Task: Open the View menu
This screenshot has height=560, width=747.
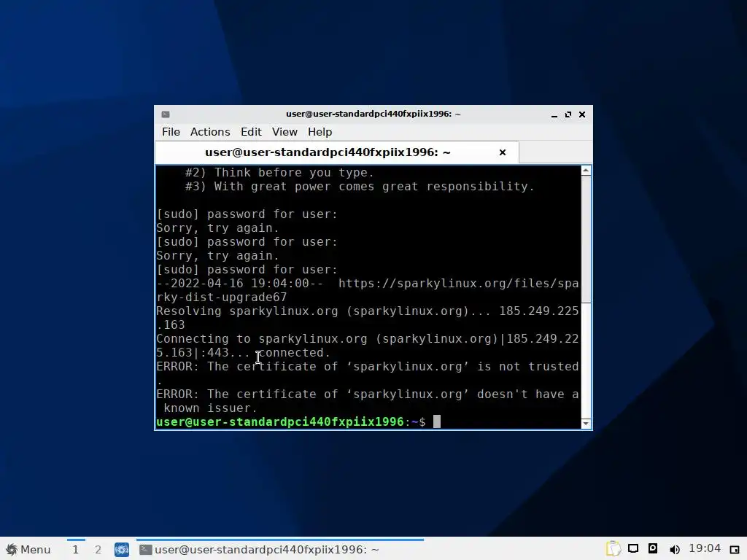Action: (x=285, y=132)
